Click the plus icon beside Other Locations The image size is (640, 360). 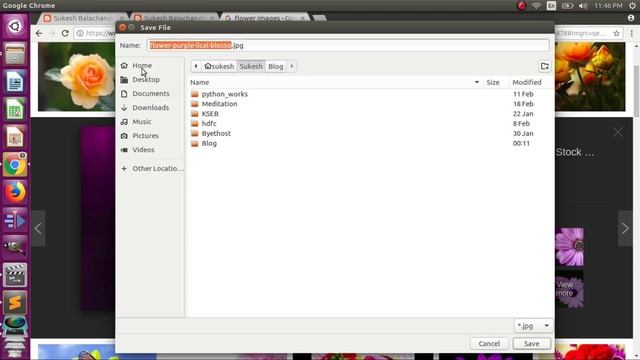pyautogui.click(x=124, y=169)
